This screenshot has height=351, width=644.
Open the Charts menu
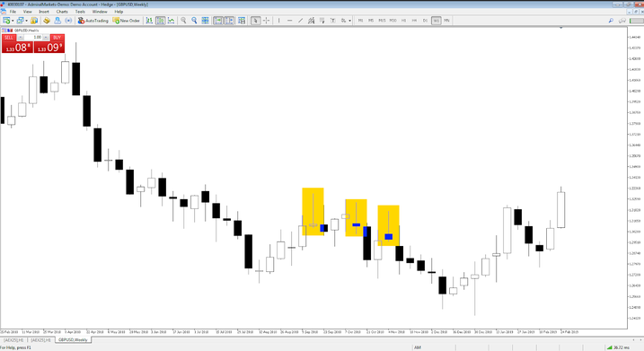(62, 12)
